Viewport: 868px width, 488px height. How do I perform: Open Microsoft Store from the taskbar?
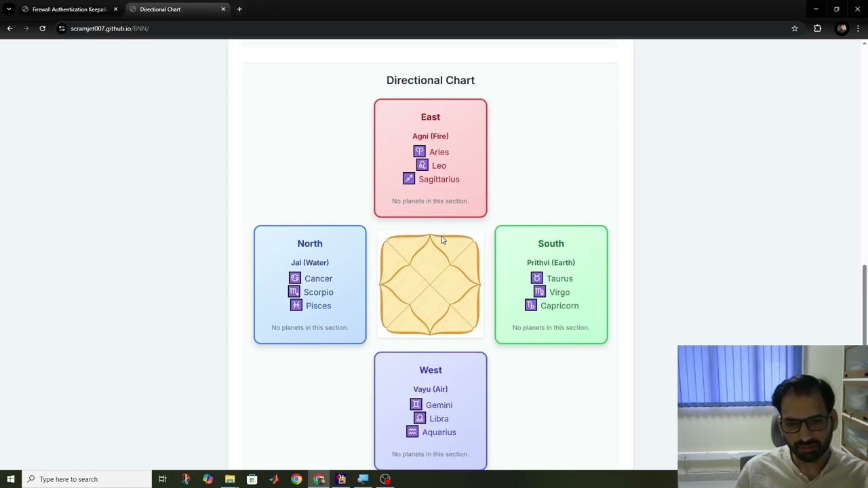click(x=252, y=479)
